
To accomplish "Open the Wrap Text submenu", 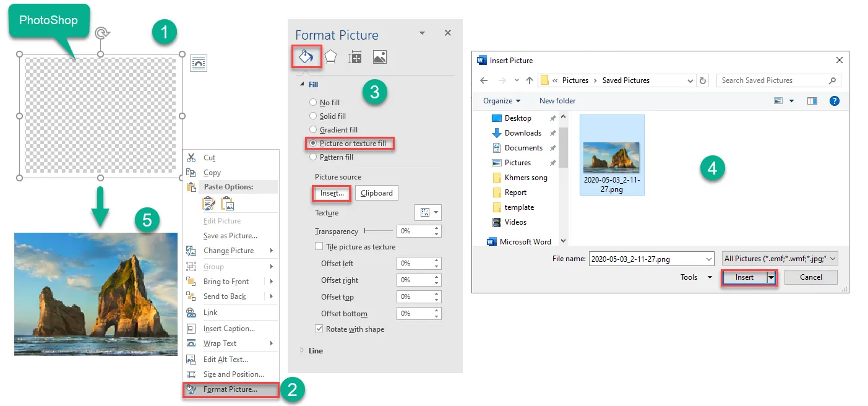I will coord(230,343).
